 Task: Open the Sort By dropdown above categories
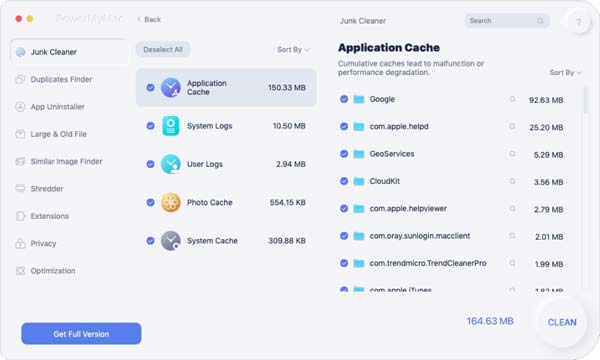pos(293,50)
